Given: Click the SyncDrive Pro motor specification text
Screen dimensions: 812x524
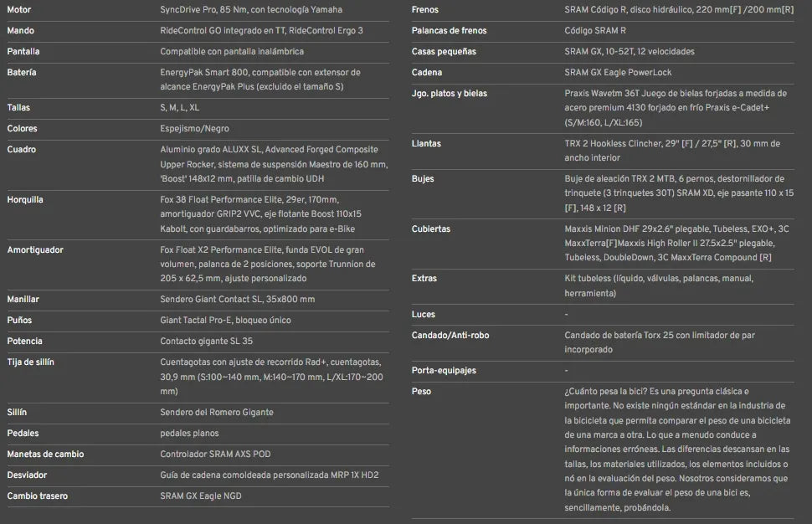Looking at the screenshot, I should pyautogui.click(x=250, y=10).
